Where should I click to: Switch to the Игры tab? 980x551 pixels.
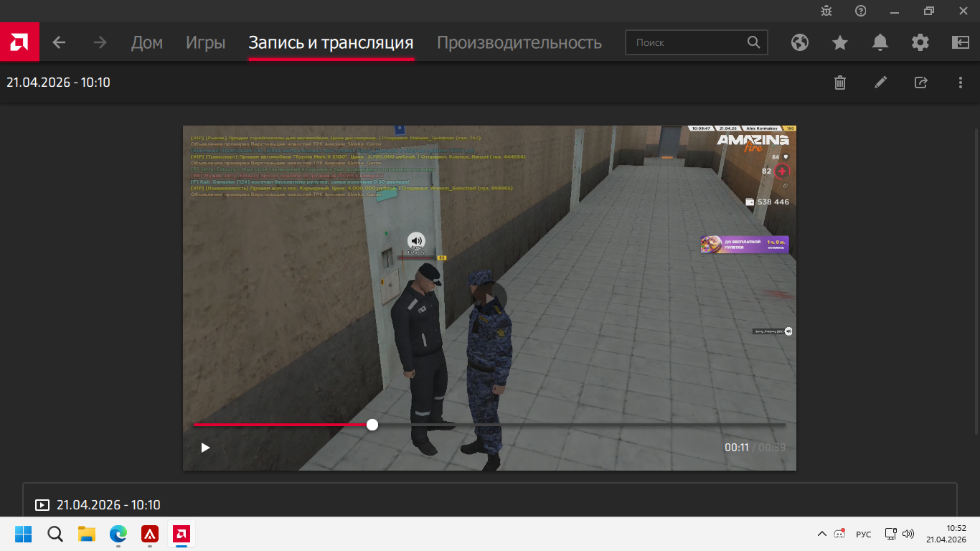[206, 42]
